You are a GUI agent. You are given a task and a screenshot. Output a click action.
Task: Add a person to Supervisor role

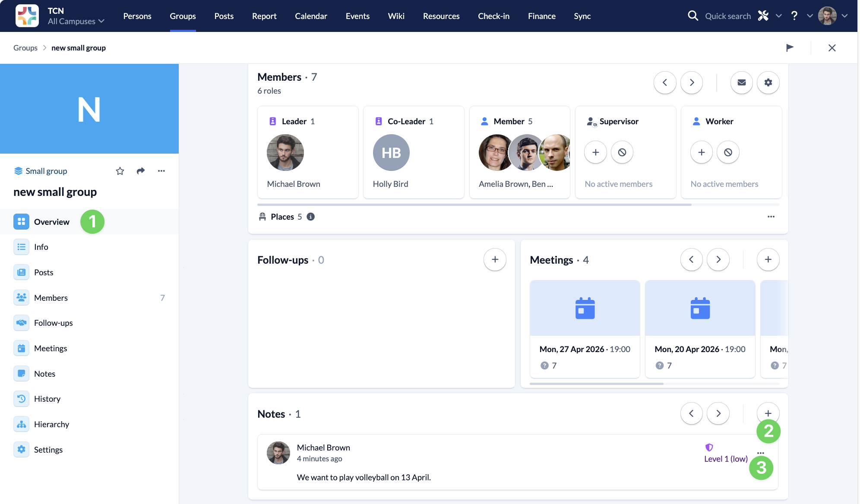coord(595,152)
